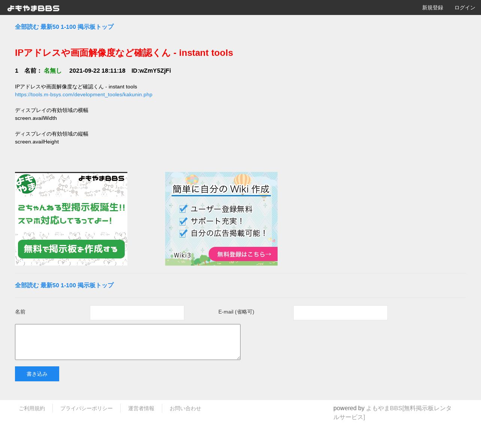Click bottom 全部読む link
The width and height of the screenshot is (481, 448).
pos(27,285)
